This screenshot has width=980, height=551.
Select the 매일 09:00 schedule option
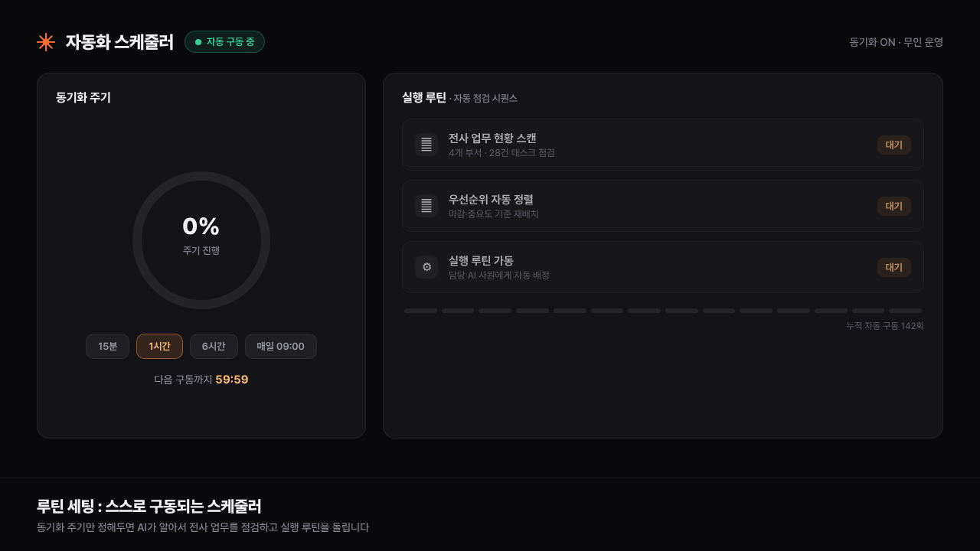click(281, 346)
